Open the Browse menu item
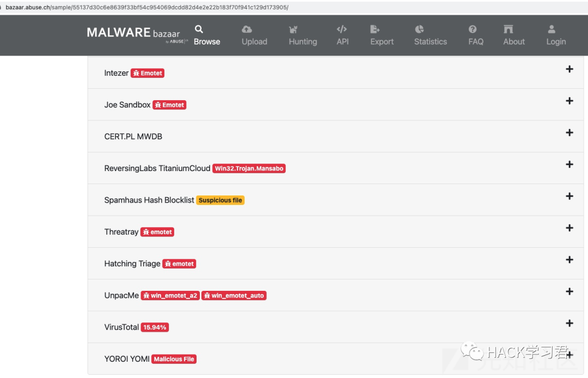 207,41
